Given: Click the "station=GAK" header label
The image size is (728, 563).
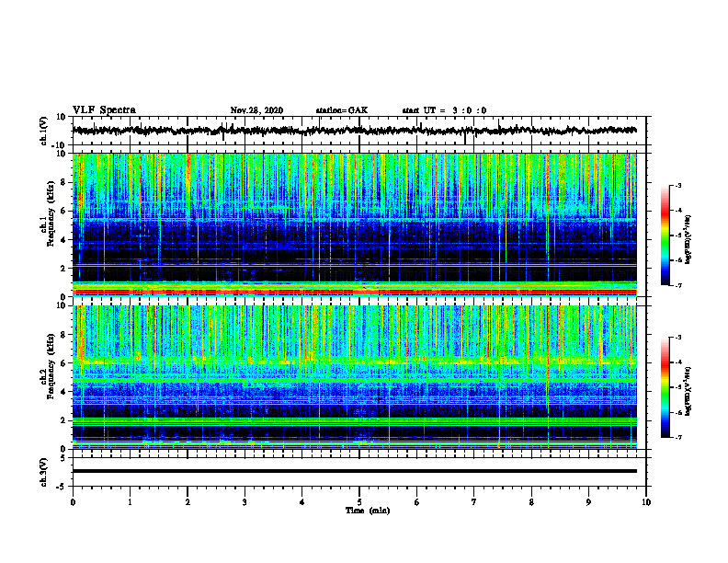Looking at the screenshot, I should [x=342, y=110].
